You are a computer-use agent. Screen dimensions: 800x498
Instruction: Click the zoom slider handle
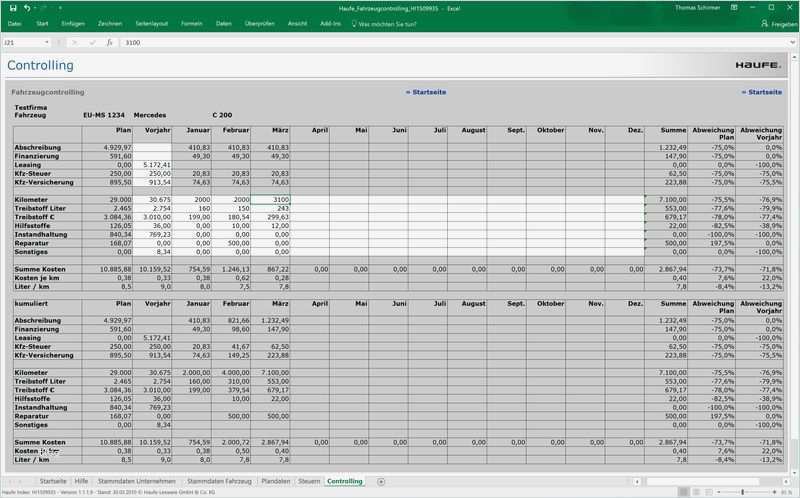[743, 492]
